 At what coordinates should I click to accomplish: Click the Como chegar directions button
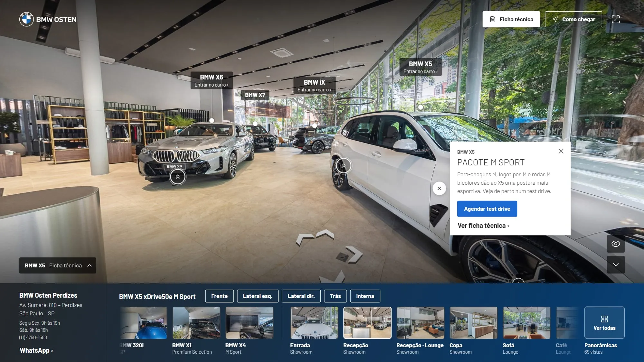click(573, 19)
